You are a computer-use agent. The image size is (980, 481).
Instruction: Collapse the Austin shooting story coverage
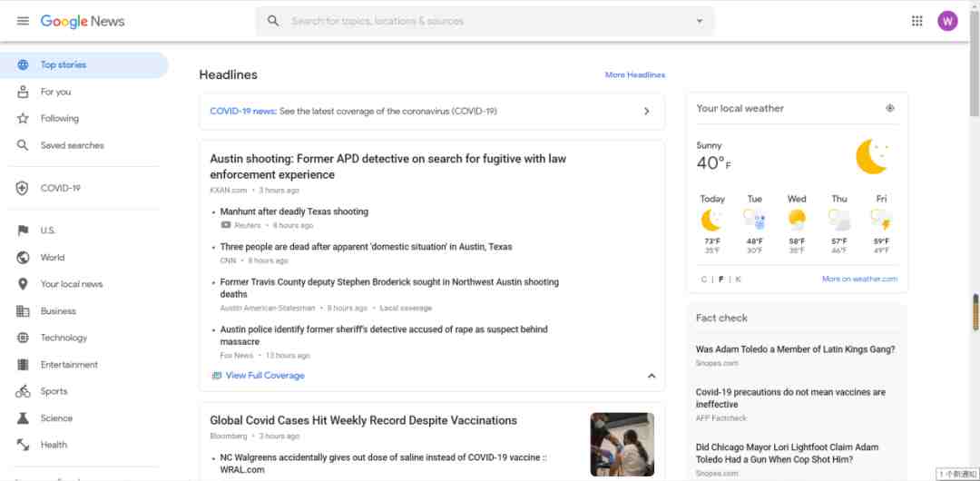click(651, 376)
